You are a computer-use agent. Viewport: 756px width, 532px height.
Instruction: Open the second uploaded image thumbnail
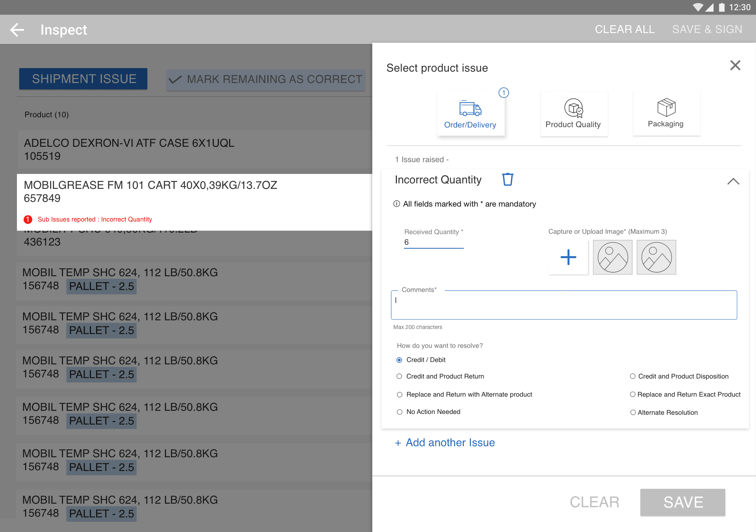click(x=656, y=257)
